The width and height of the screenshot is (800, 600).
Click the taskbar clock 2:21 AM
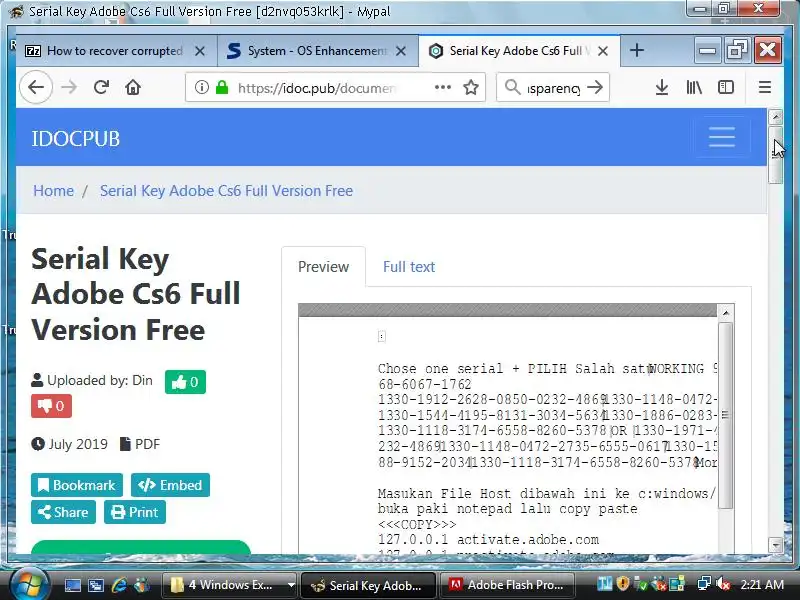[x=762, y=584]
